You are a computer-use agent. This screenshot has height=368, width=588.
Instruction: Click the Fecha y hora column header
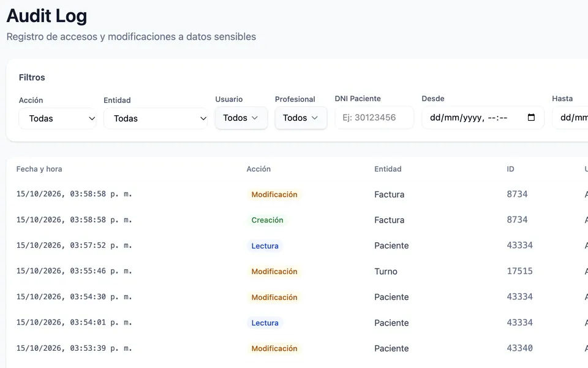click(39, 169)
